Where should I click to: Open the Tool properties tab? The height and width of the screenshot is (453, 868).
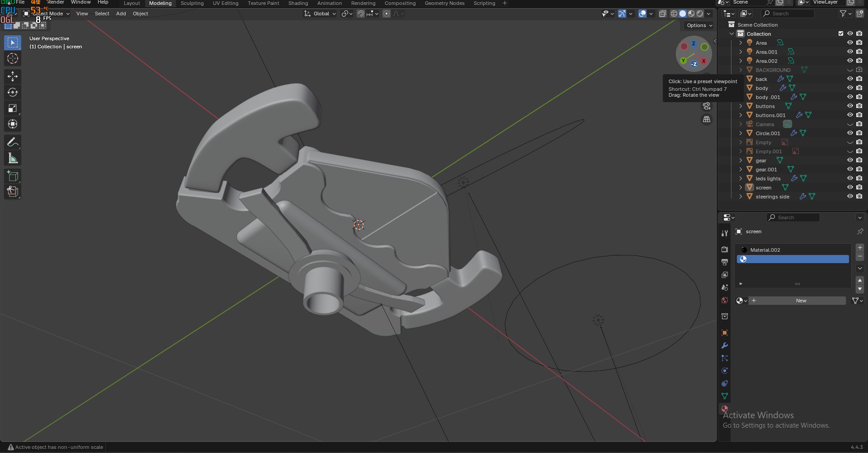tap(725, 233)
